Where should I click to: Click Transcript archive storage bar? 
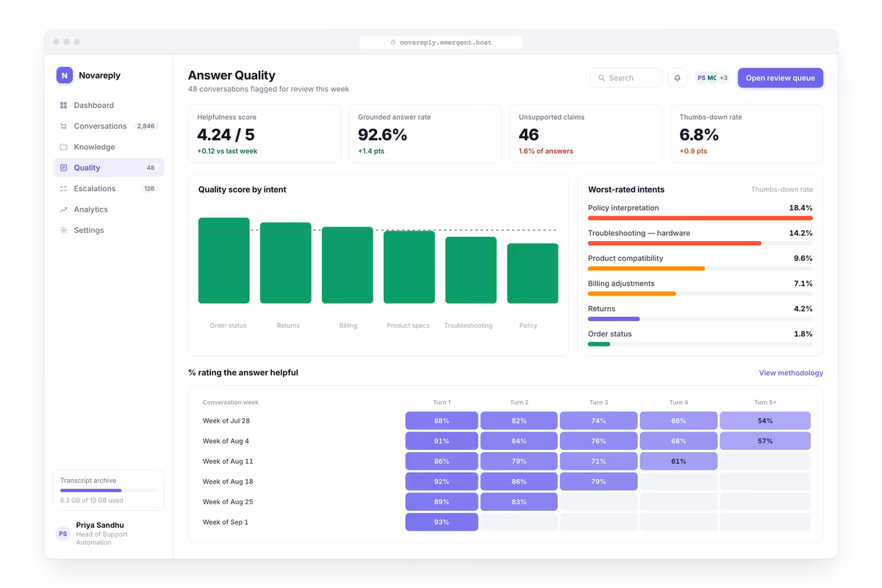click(x=109, y=490)
